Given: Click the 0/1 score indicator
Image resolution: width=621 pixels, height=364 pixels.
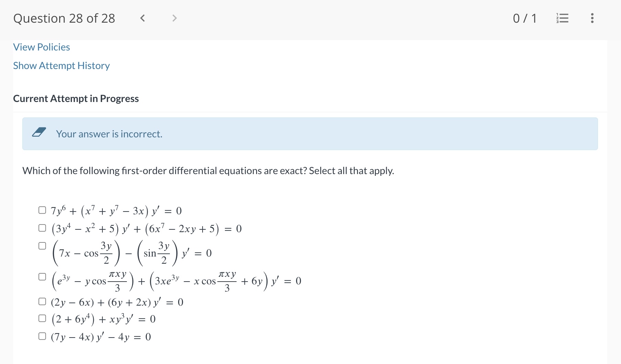Looking at the screenshot, I should pos(525,18).
